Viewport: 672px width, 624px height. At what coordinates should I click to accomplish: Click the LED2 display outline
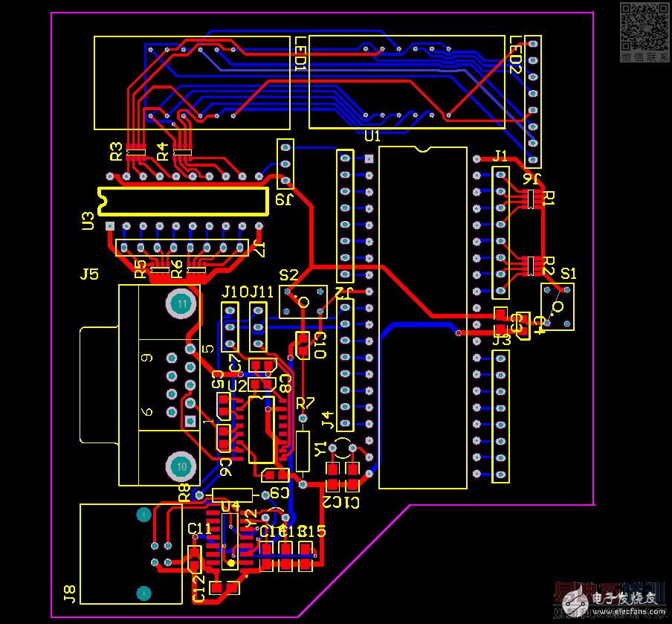tap(407, 82)
